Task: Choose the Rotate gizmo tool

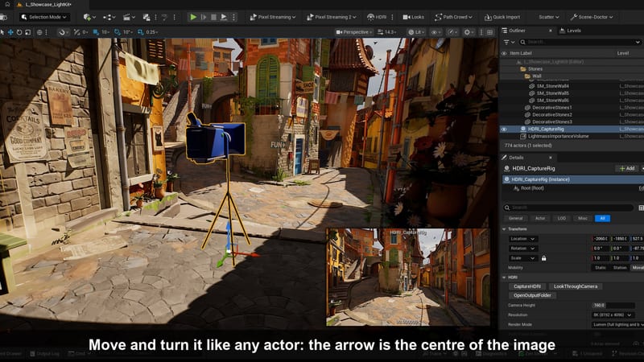Action: pos(19,32)
